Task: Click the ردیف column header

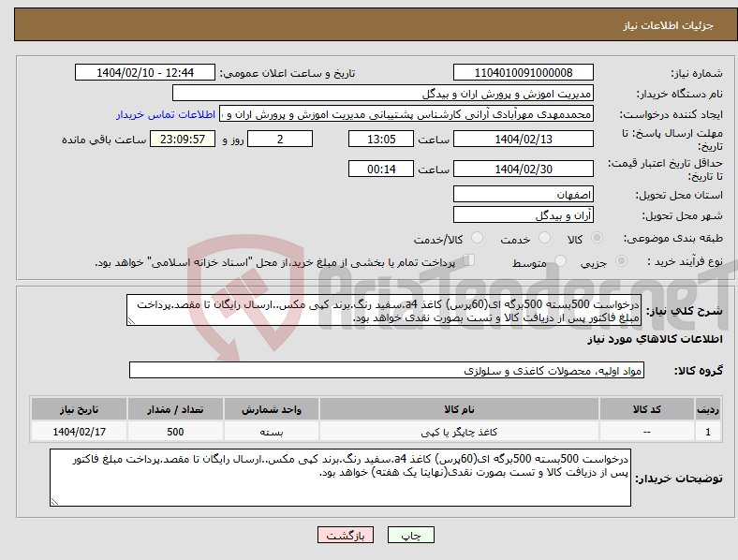Action: pos(708,409)
